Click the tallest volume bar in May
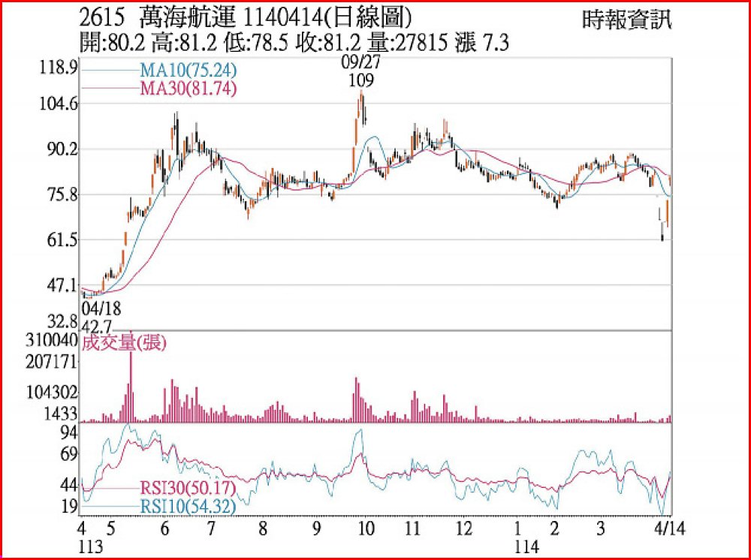The width and height of the screenshot is (751, 560). click(131, 383)
